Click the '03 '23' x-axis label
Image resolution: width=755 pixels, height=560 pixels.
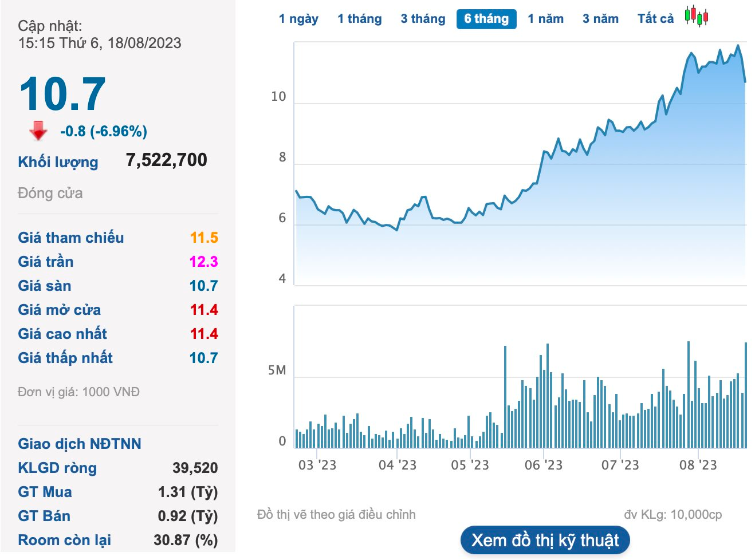click(317, 465)
